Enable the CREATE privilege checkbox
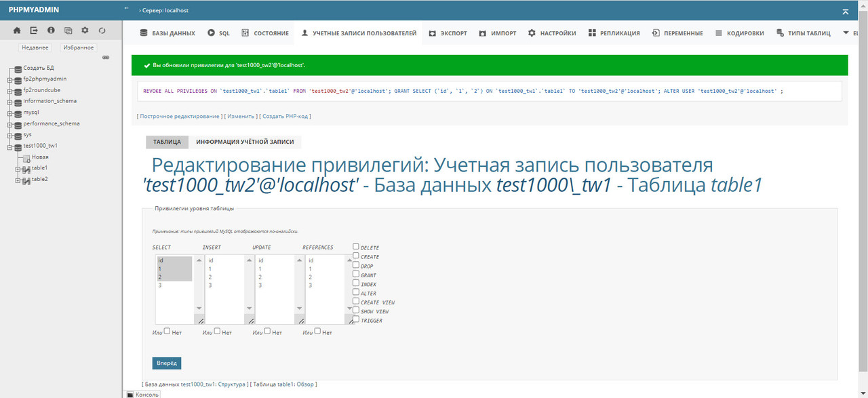This screenshot has height=398, width=868. coord(356,256)
